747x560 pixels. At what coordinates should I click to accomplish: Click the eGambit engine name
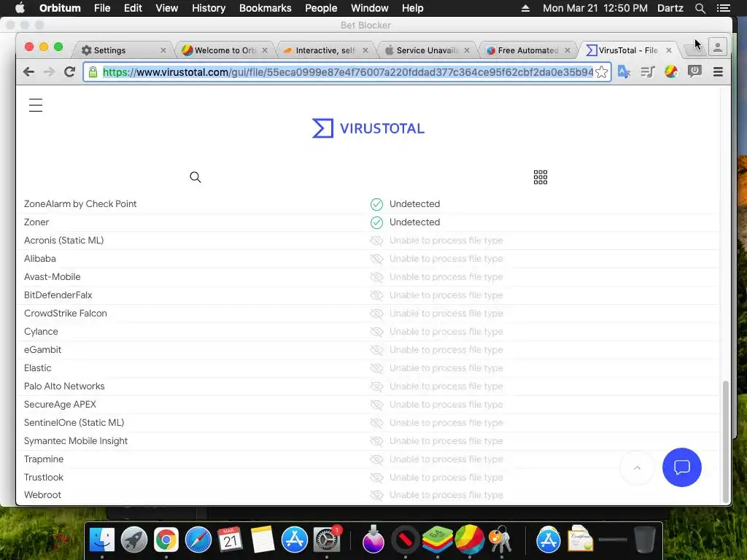42,349
